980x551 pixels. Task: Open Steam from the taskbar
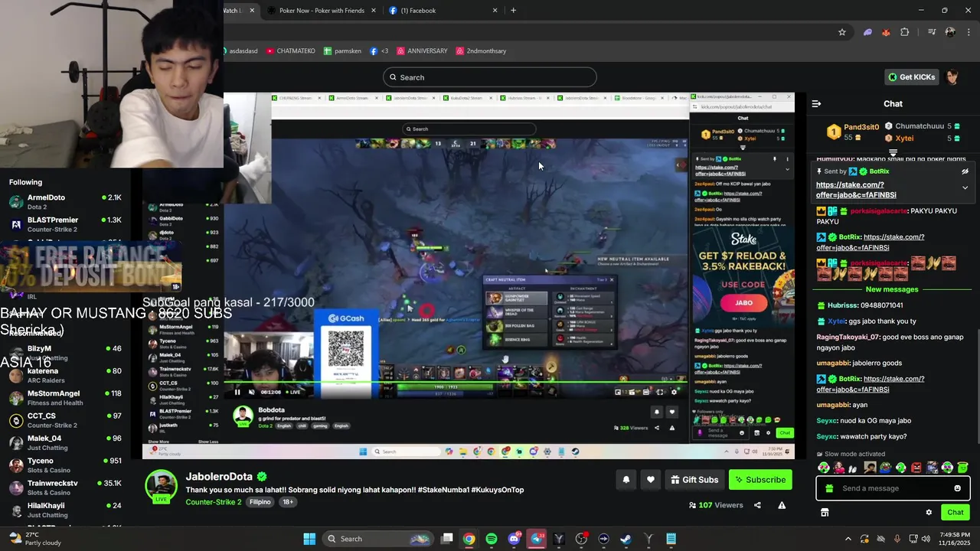coord(626,539)
